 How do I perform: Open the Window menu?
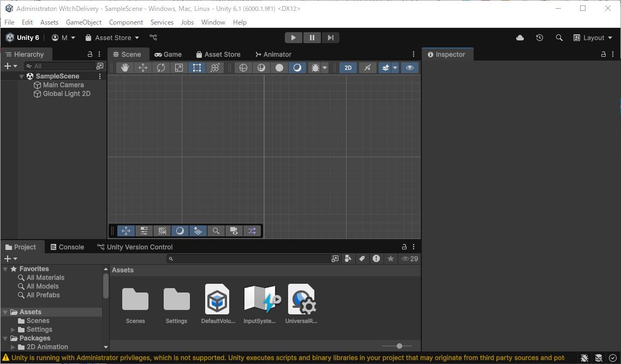(x=213, y=22)
